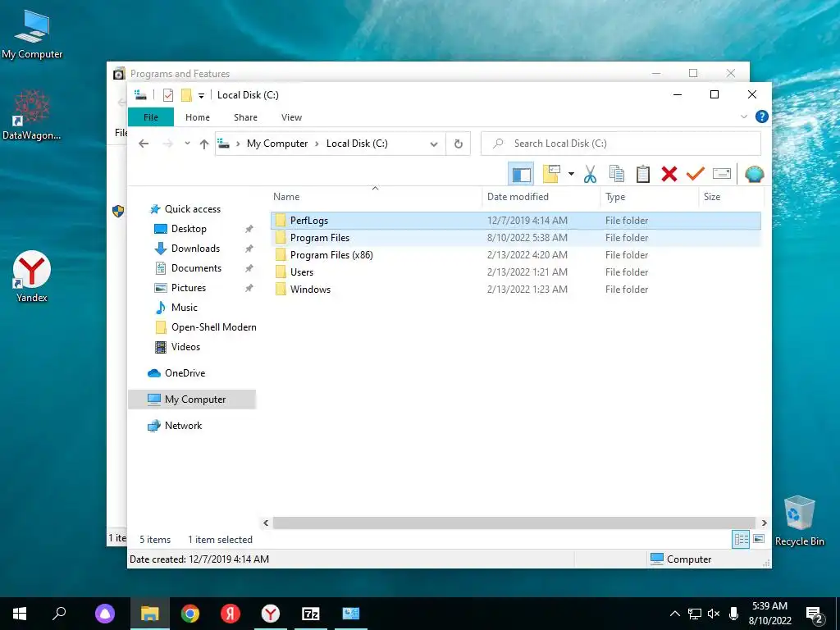Open Google Chrome from taskbar

click(x=190, y=614)
